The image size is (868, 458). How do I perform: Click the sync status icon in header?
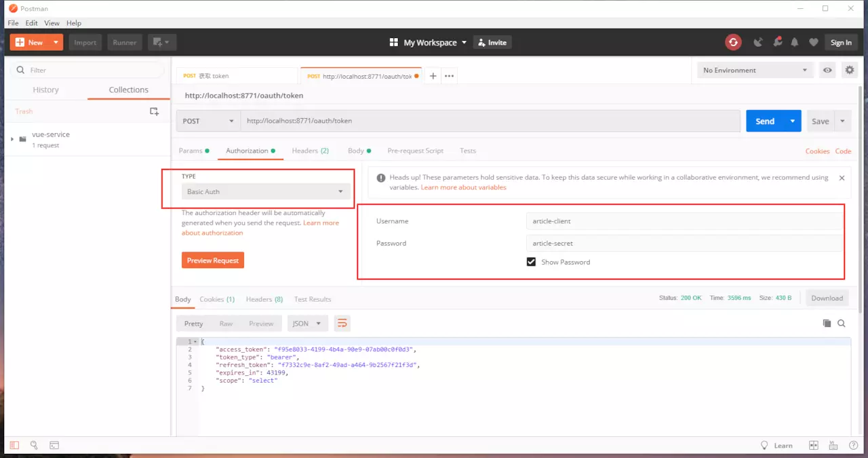coord(733,42)
